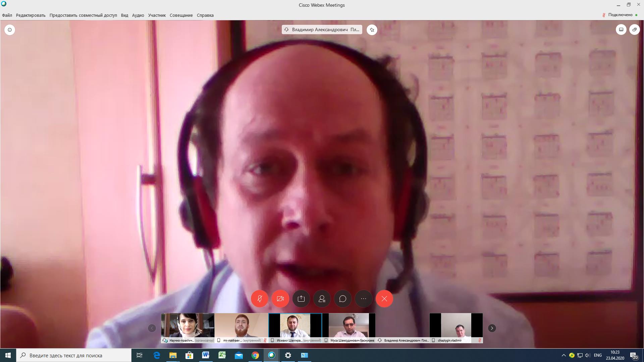Select Владимир Александрович Пло... thumbnail
This screenshot has height=362, width=644.
(402, 328)
